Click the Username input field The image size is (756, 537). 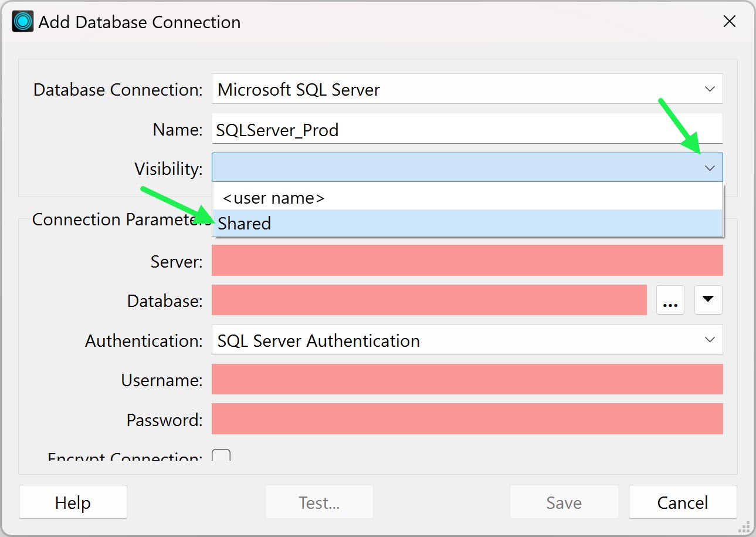point(467,379)
